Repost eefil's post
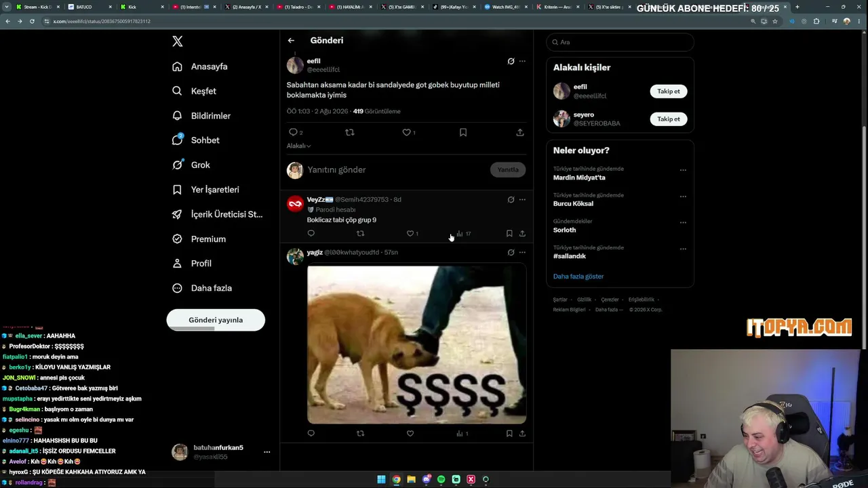This screenshot has height=488, width=868. pos(350,132)
